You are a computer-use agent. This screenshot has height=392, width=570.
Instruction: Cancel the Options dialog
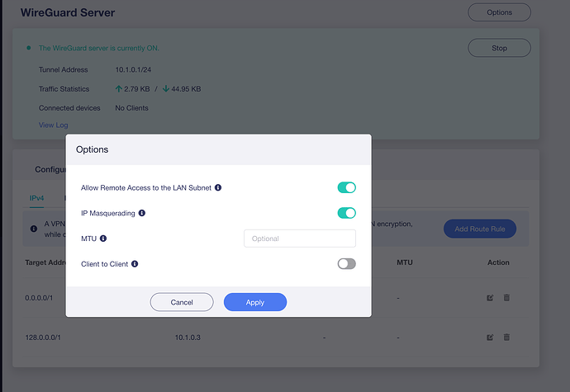pyautogui.click(x=182, y=302)
